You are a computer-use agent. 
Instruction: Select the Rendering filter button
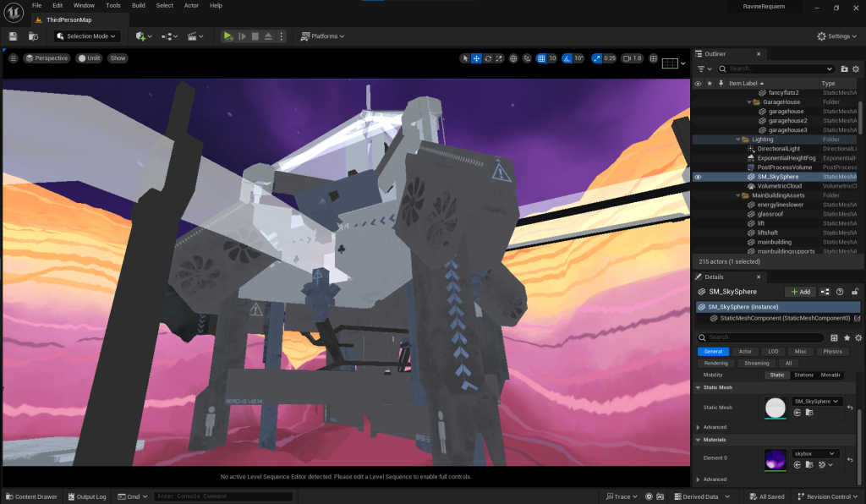[x=715, y=364]
